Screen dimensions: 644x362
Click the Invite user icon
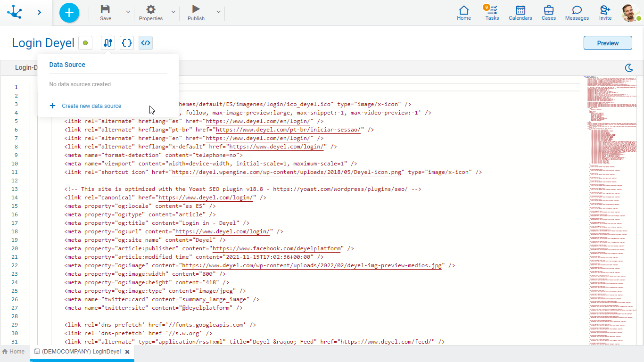tap(605, 13)
